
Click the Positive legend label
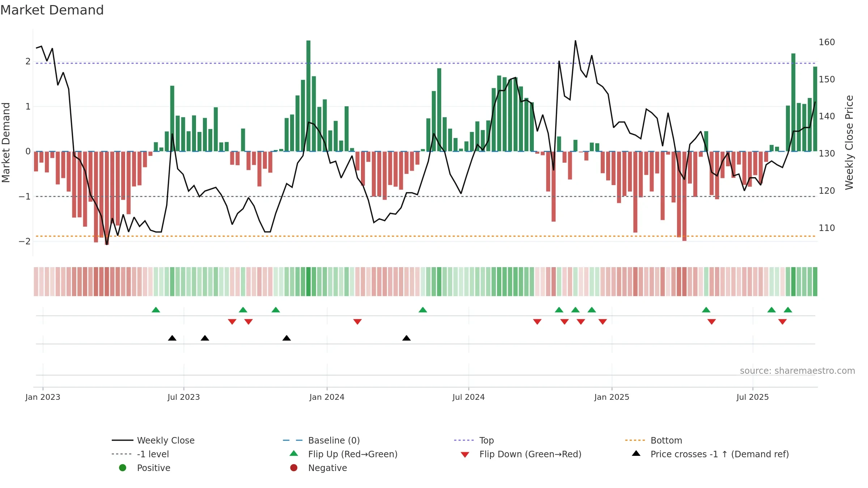[x=153, y=468]
